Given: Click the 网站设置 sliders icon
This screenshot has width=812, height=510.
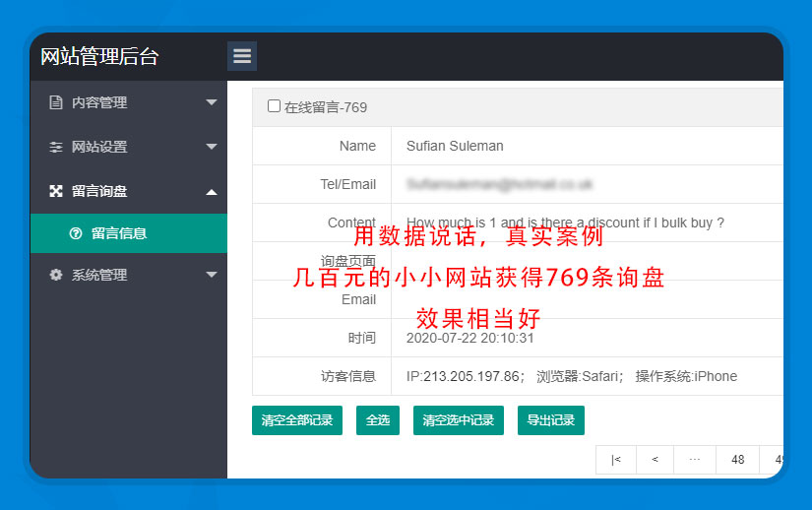Looking at the screenshot, I should click(x=55, y=147).
